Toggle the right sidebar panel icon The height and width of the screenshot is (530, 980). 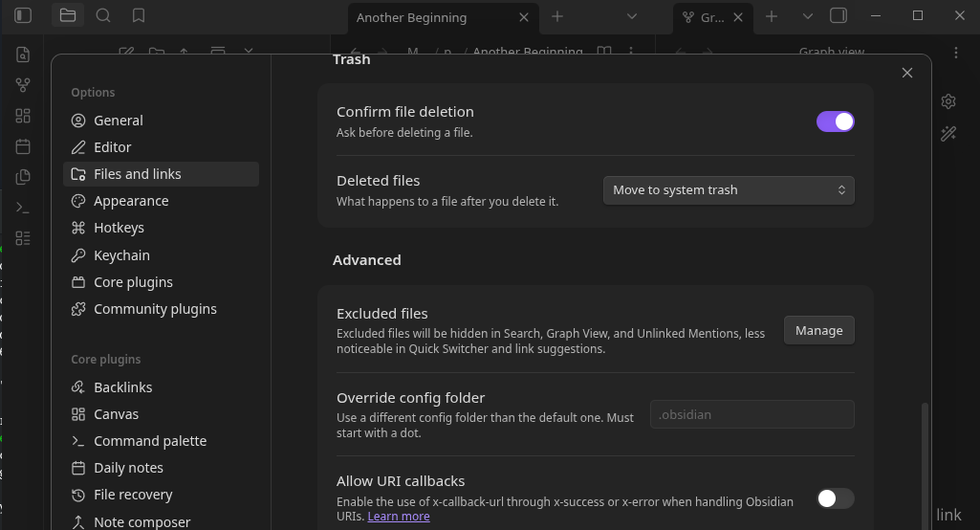[x=838, y=15]
